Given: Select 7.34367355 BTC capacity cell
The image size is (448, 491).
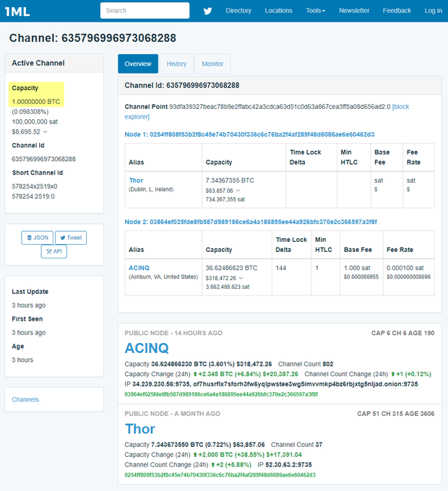Looking at the screenshot, I should (x=230, y=181).
